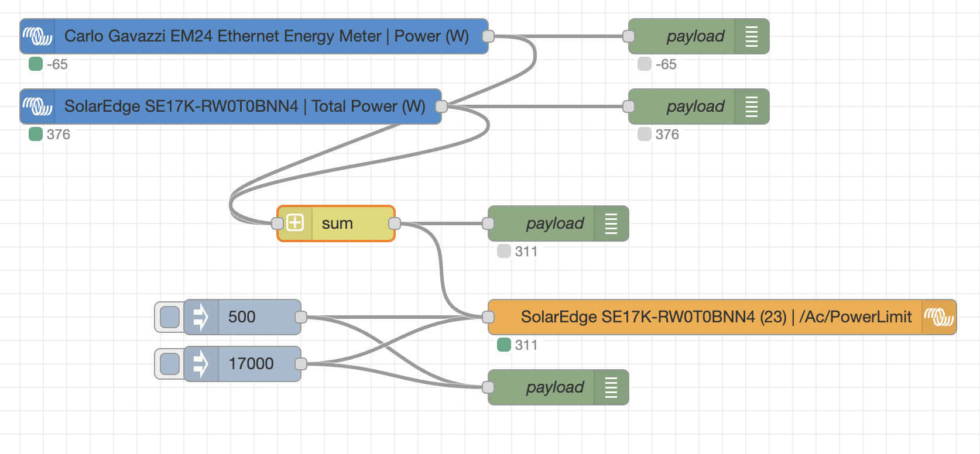Select the '17000' inject node label
Viewport: 980px width, 454px height.
point(251,364)
